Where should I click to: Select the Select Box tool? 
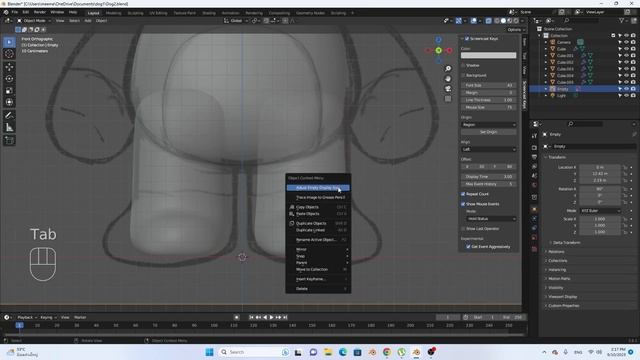(9, 42)
